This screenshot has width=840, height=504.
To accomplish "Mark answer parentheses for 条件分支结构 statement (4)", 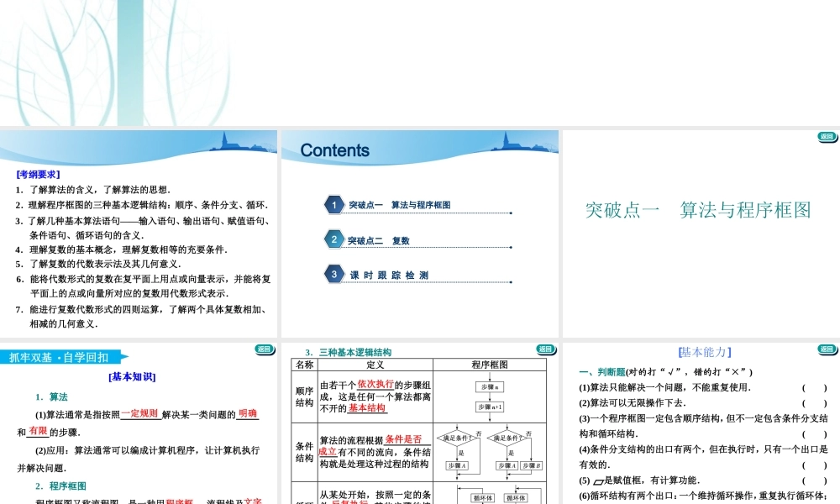I will [x=814, y=465].
